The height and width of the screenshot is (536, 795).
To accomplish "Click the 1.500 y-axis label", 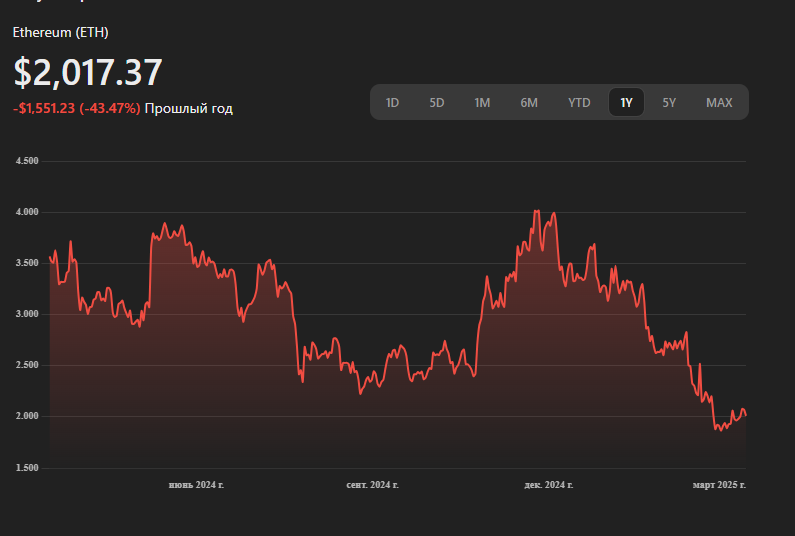I will [27, 468].
